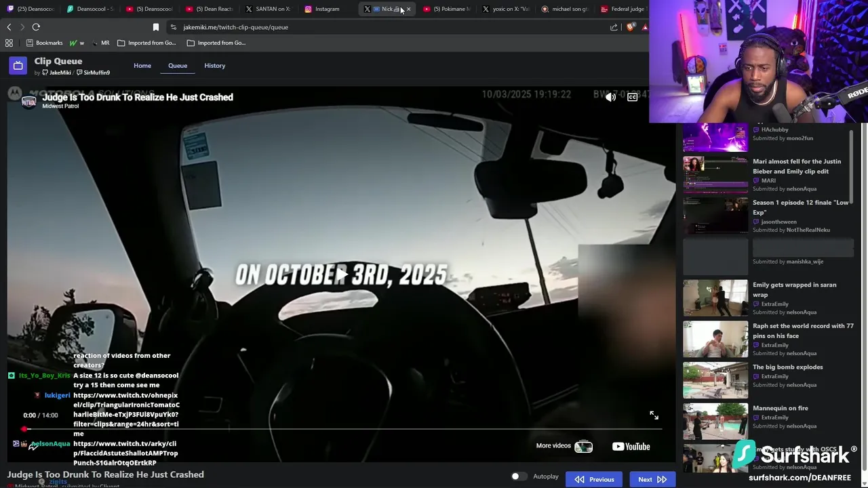868x488 pixels.
Task: Open the History nav tab
Action: 215,66
